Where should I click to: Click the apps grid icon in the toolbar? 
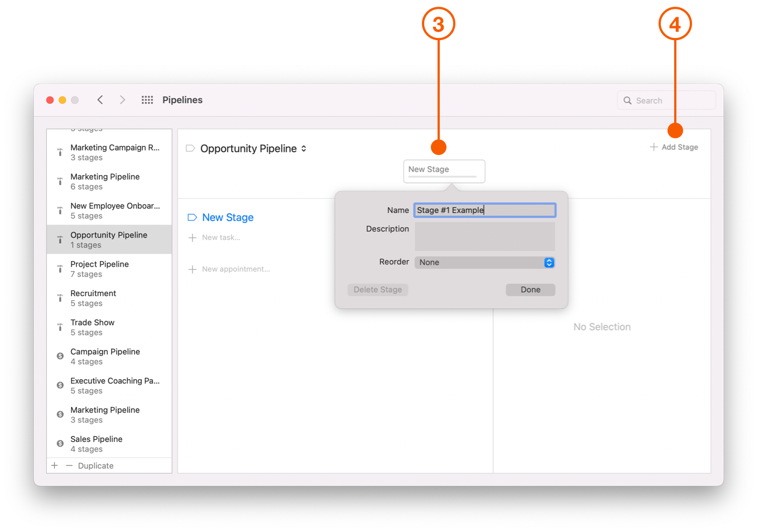pos(147,99)
